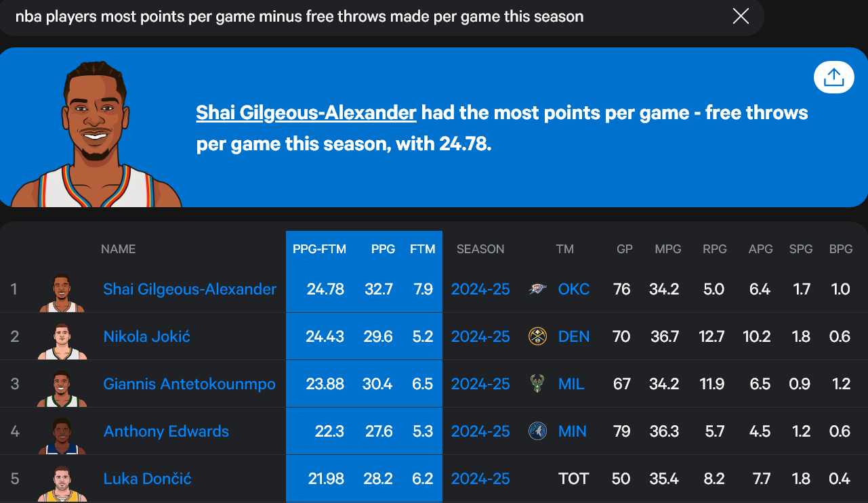Clear the search query with X icon
Image resolution: width=868 pixels, height=503 pixels.
tap(741, 16)
